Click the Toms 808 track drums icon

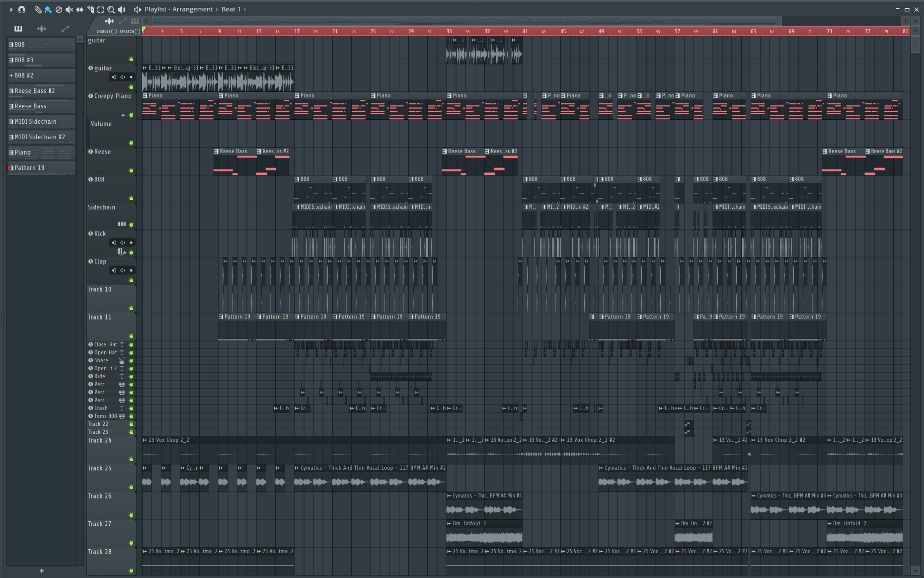[x=122, y=416]
